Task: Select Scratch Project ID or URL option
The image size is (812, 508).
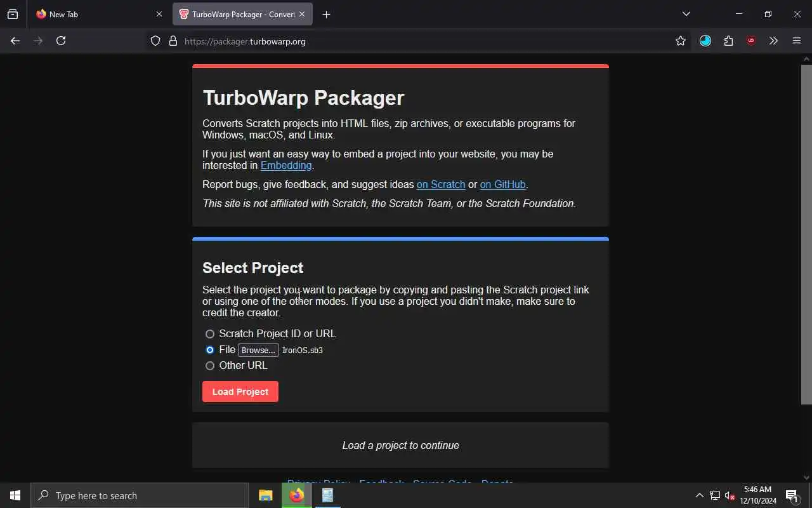Action: click(210, 334)
